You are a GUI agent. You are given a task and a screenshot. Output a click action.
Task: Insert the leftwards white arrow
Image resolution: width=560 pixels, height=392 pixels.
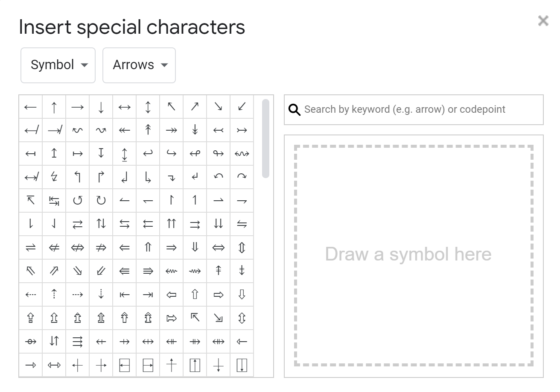[x=172, y=294]
